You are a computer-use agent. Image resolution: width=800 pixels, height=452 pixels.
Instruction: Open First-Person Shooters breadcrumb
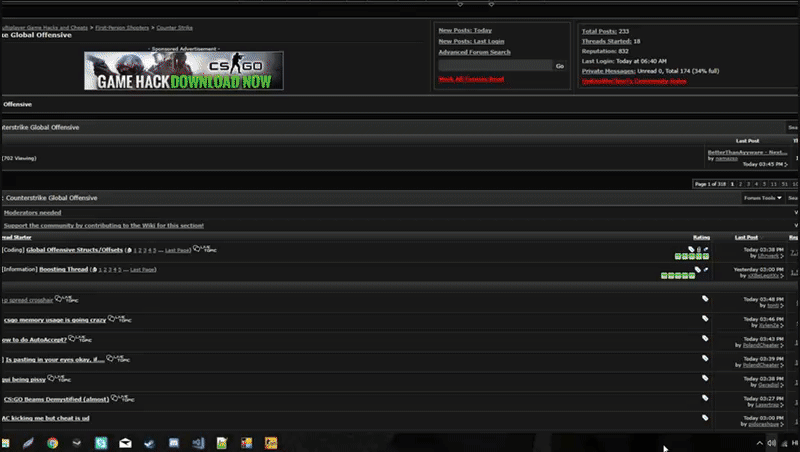pyautogui.click(x=122, y=28)
